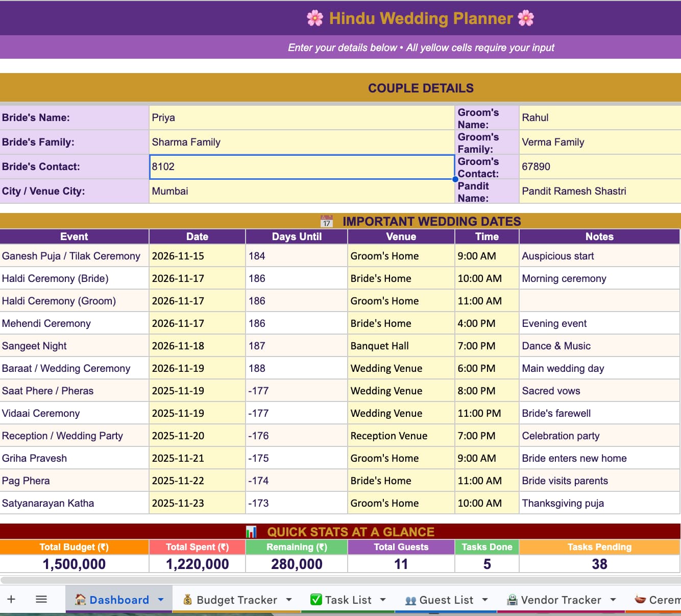Select the Total Guests value 11

(401, 564)
